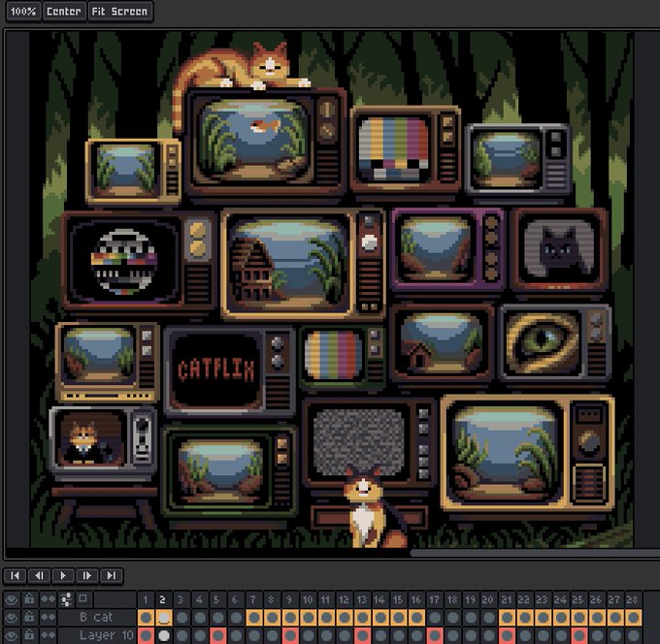Viewport: 660px width, 644px height.
Task: Click the Center button
Action: click(x=64, y=11)
